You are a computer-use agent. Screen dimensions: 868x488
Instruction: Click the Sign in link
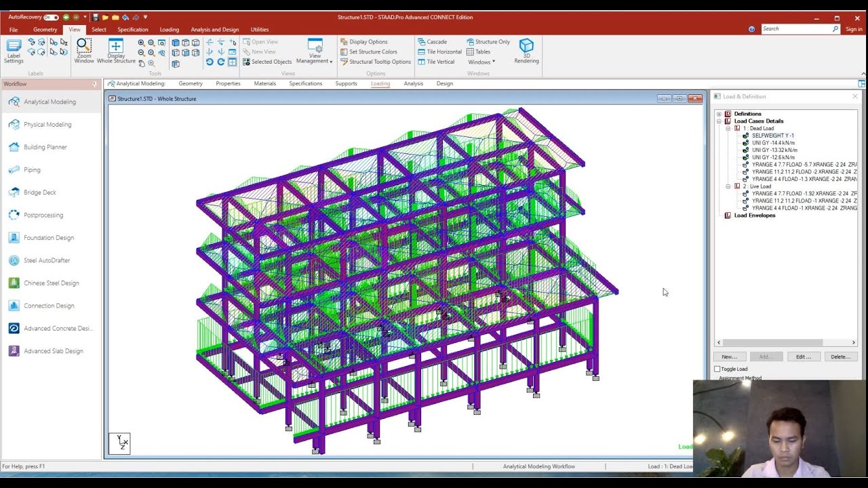(854, 29)
